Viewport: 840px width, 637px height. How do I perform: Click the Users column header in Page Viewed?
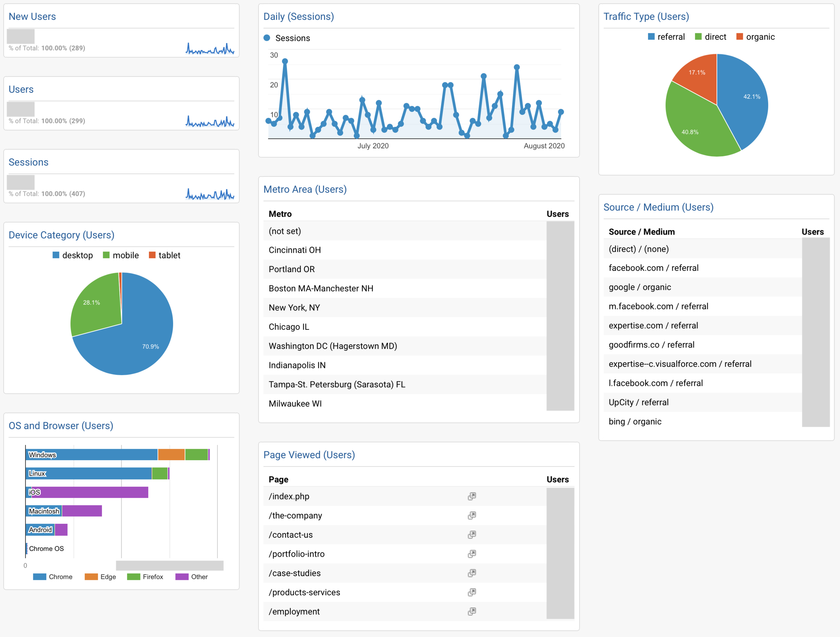coord(557,479)
